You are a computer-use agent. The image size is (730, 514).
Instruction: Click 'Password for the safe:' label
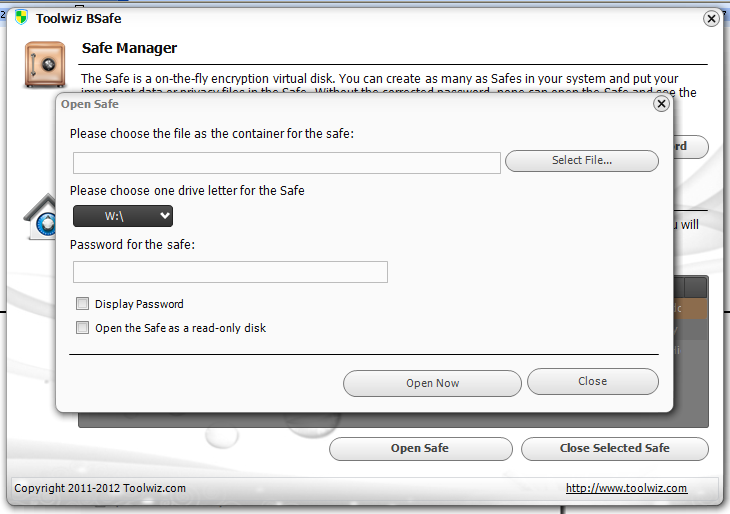(x=132, y=244)
